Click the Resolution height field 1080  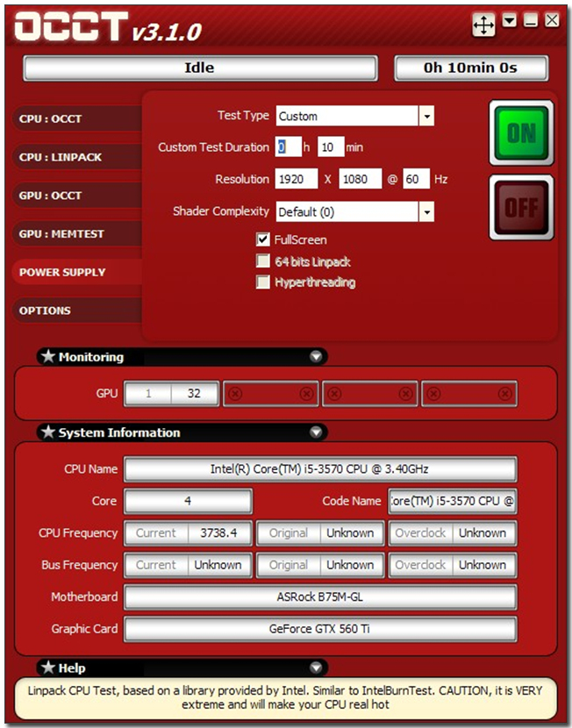(361, 179)
